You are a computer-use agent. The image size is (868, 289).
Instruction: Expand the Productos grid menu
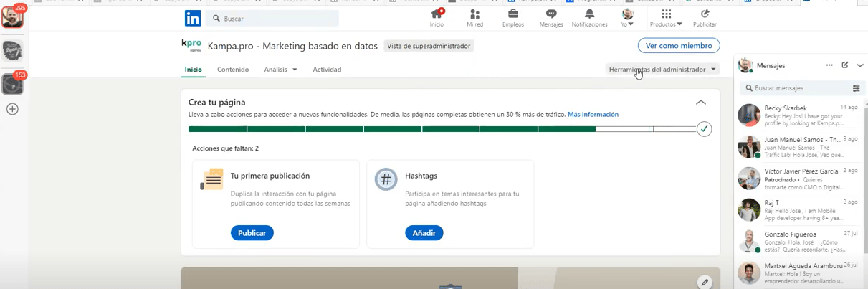[x=667, y=18]
